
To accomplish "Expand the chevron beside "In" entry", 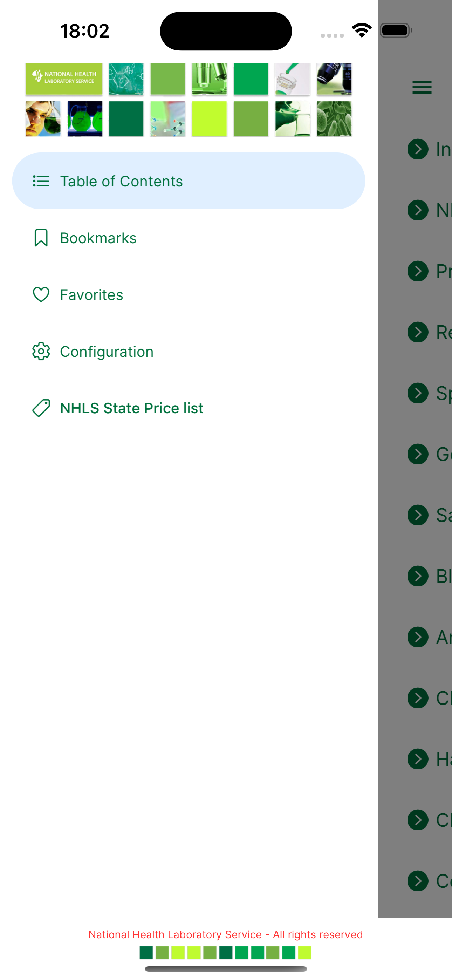I will coord(418,149).
